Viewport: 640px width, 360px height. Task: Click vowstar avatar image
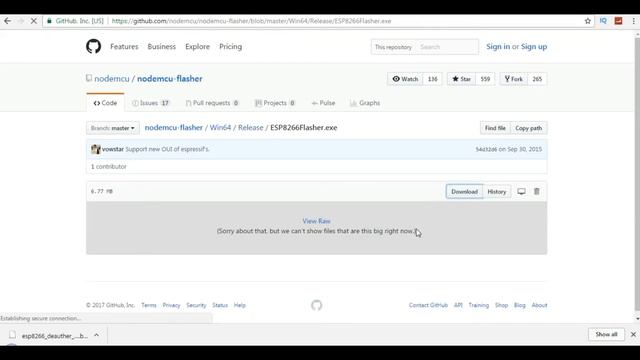coord(96,149)
